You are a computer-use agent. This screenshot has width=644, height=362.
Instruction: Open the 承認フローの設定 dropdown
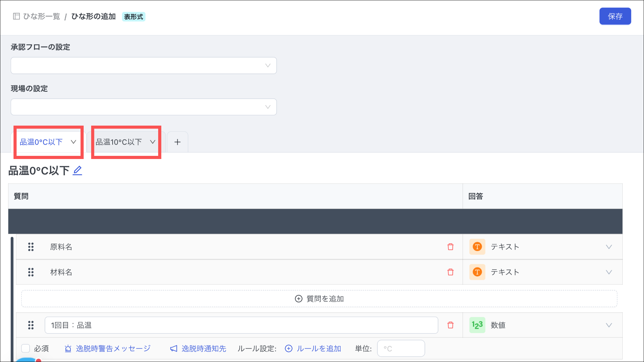coord(143,66)
